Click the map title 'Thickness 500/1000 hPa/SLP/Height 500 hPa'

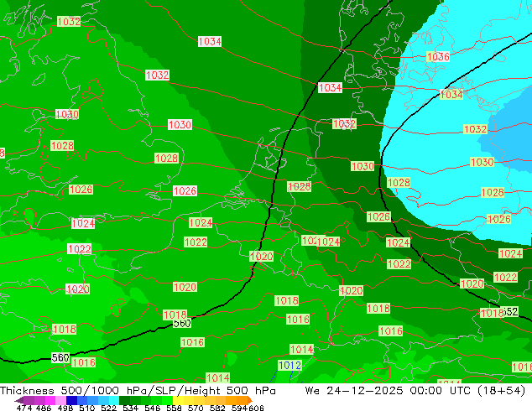[x=138, y=391]
